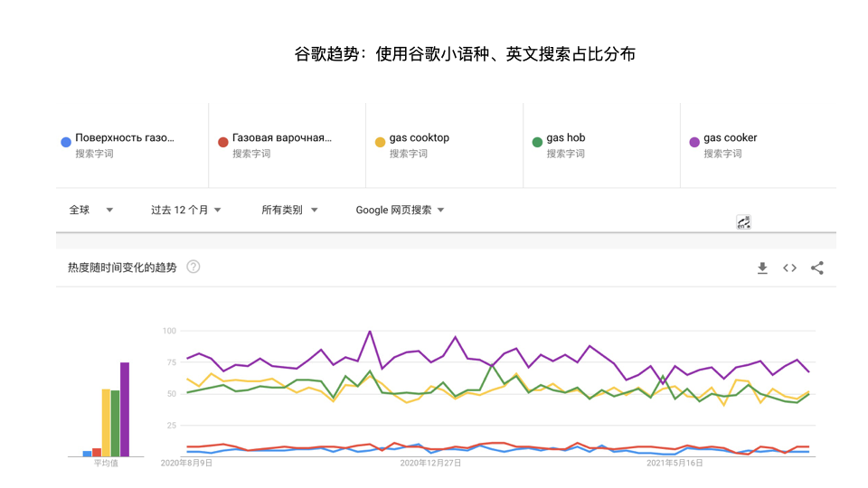Expand the 所有类别 category dropdown

(289, 211)
